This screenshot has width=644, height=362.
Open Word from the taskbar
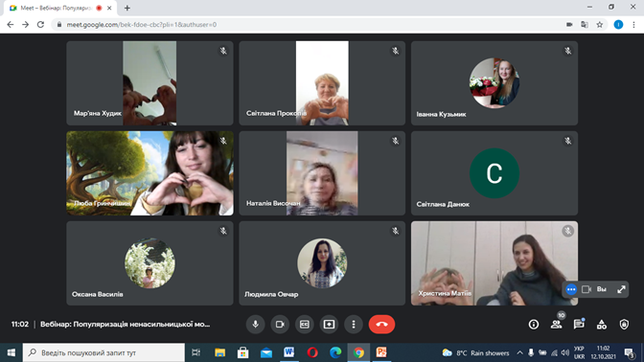pos(289,352)
